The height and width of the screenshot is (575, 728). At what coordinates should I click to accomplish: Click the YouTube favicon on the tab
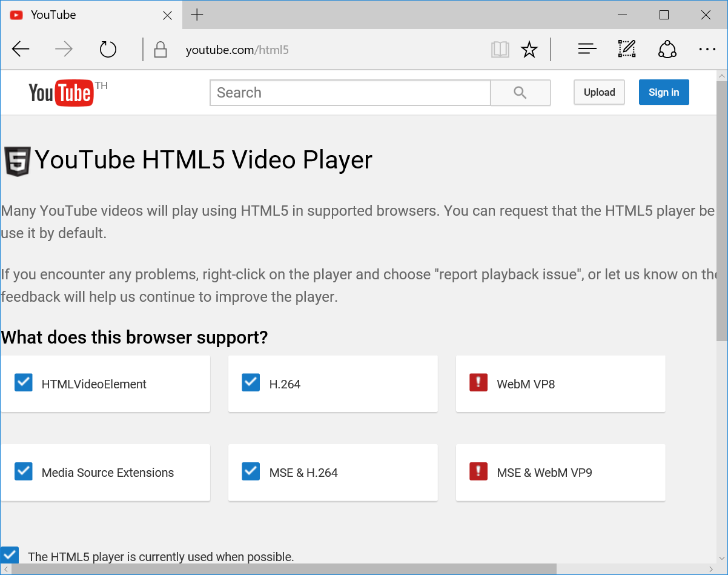click(x=16, y=15)
